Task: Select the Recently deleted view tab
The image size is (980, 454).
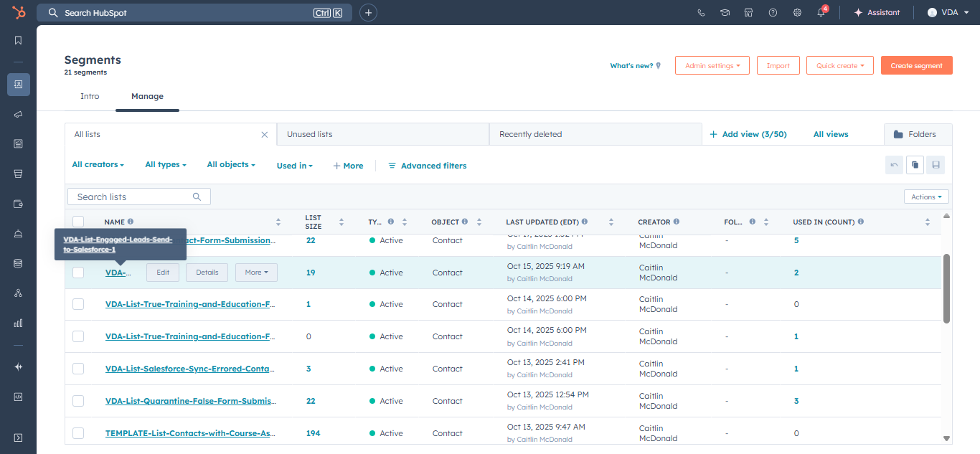Action: click(x=595, y=134)
